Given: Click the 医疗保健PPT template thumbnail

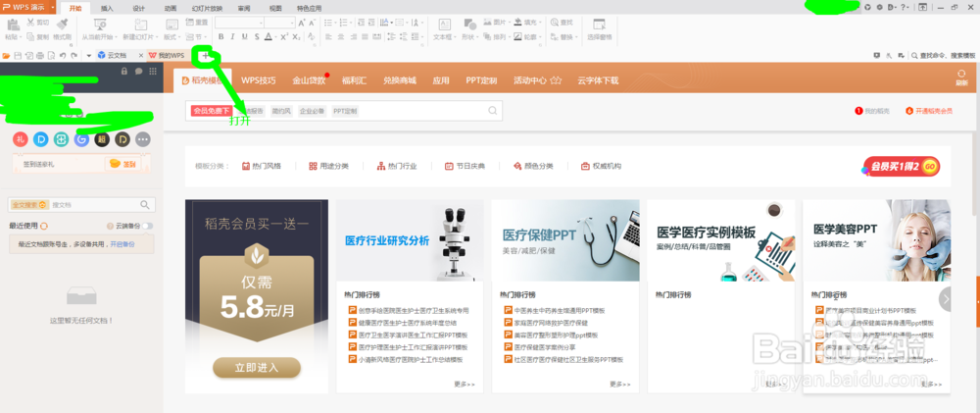Looking at the screenshot, I should 565,240.
